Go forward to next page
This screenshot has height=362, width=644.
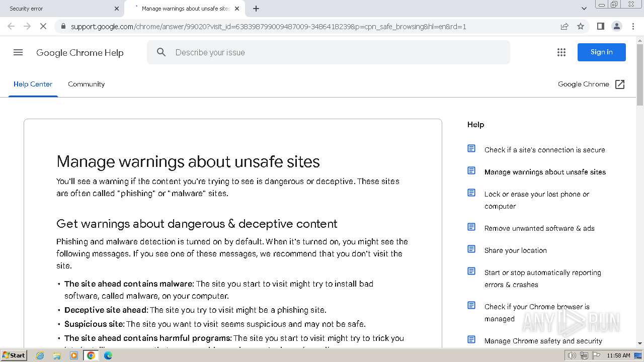27,26
